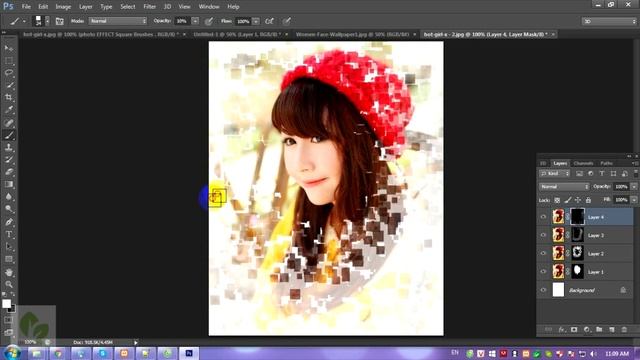This screenshot has width=640, height=360.
Task: Switch to the Channels tab
Action: pyautogui.click(x=583, y=163)
